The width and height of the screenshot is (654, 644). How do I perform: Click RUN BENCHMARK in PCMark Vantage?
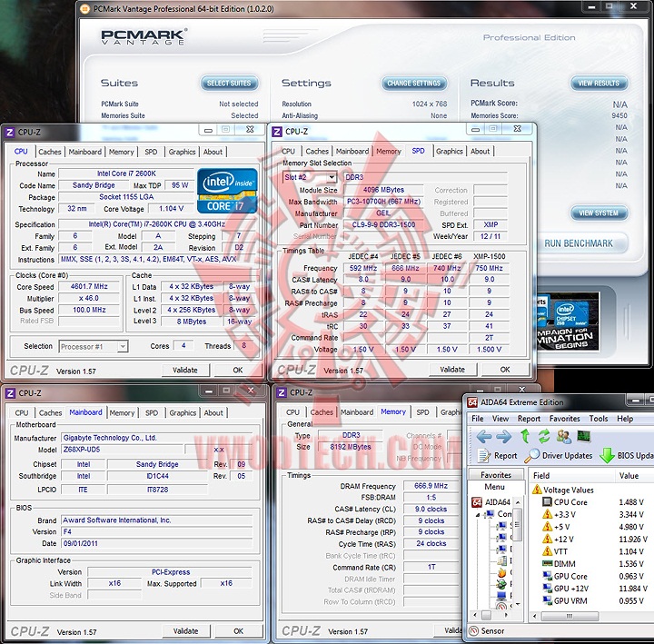coord(579,243)
